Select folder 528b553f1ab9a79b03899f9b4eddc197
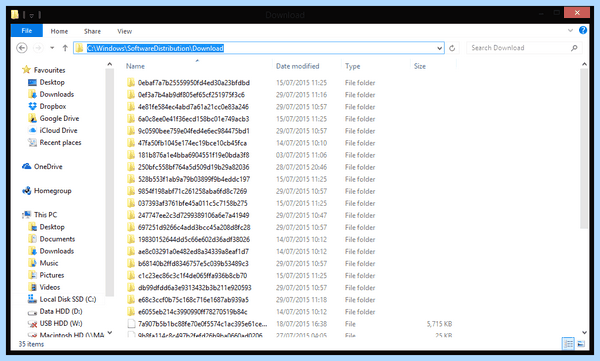Screen dimensions: 600x361 point(194,179)
